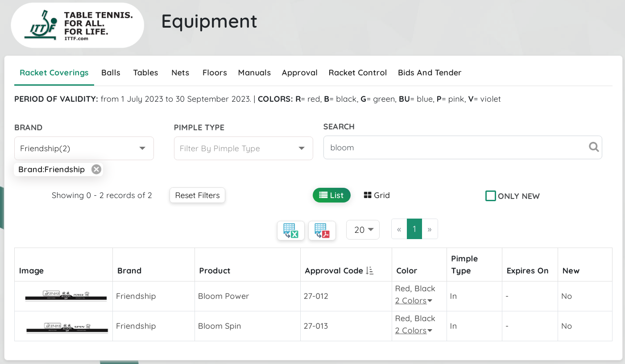
Task: Open the Balls tab
Action: (x=111, y=73)
